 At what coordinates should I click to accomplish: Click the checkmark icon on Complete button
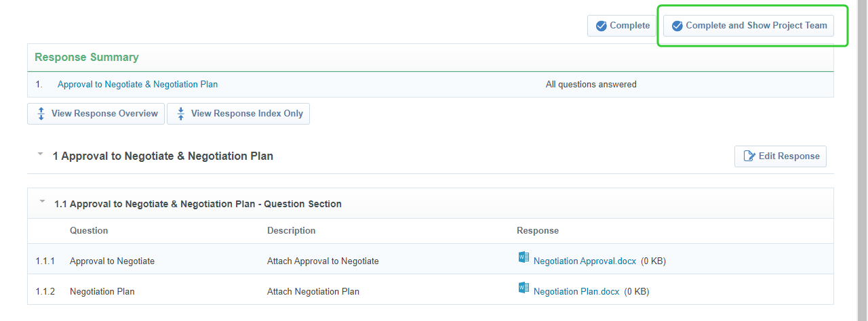tap(601, 26)
